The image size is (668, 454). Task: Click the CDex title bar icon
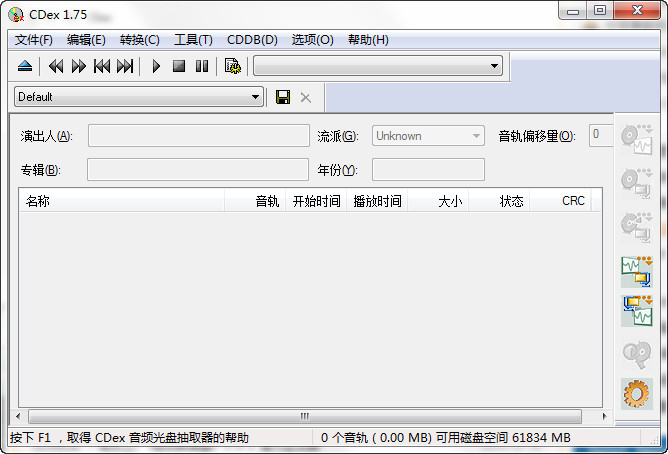[x=16, y=14]
